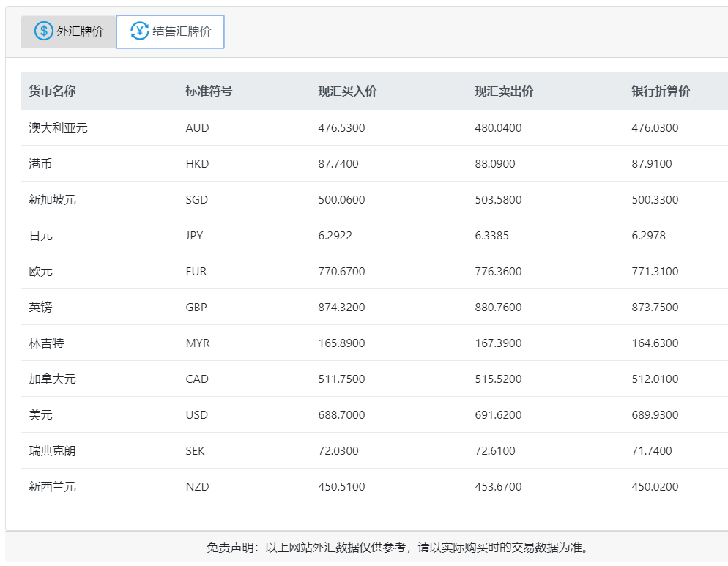Click the NZD selling rate 453.6700
Viewport: 728px width, 566px height.
(498, 487)
